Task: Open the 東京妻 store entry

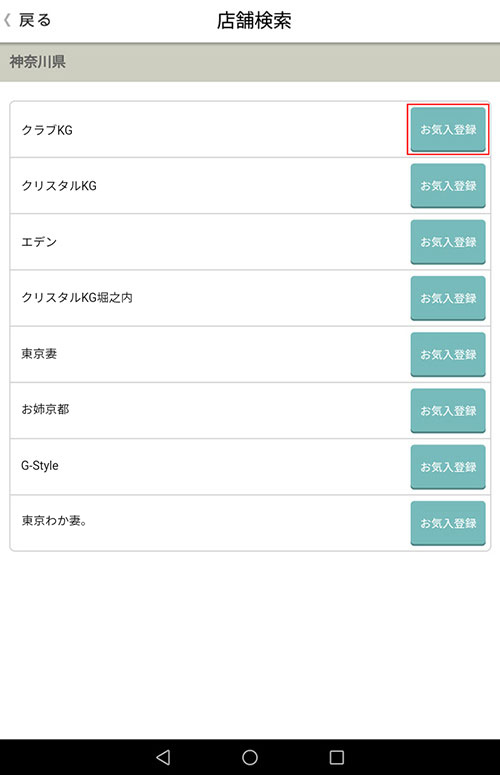Action: [x=250, y=354]
